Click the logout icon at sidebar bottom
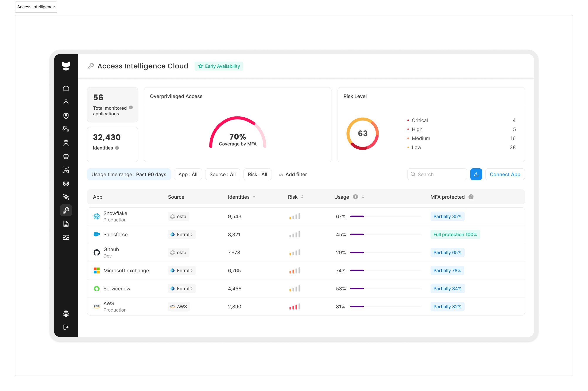Viewport: 588px width, 391px height. (x=66, y=327)
